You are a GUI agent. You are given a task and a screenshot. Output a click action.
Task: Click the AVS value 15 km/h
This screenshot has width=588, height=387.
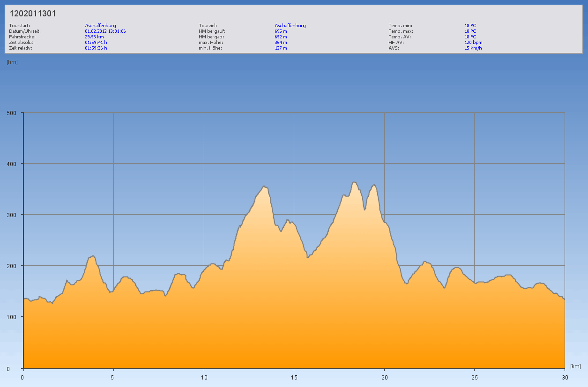pos(473,48)
